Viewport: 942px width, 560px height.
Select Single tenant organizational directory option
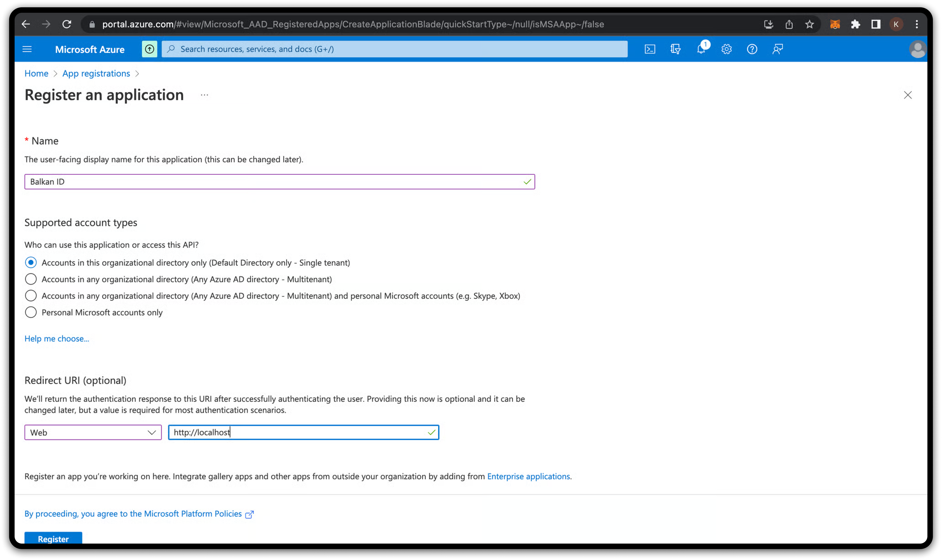tap(31, 262)
